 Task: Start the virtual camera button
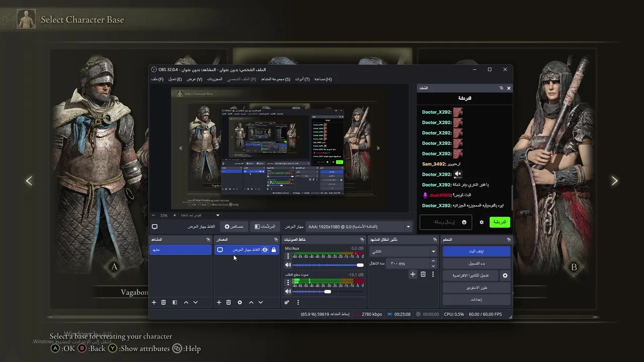[471, 276]
